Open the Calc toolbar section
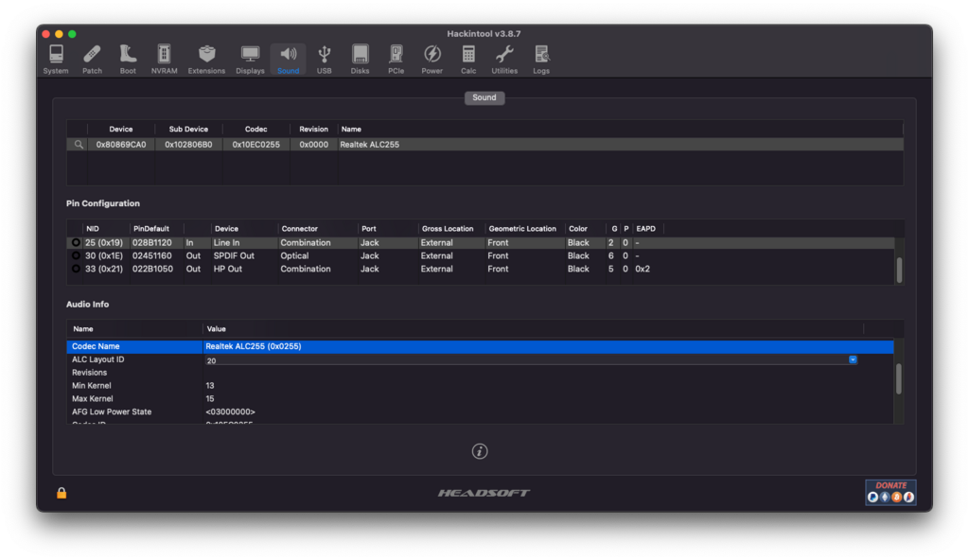 [x=468, y=60]
